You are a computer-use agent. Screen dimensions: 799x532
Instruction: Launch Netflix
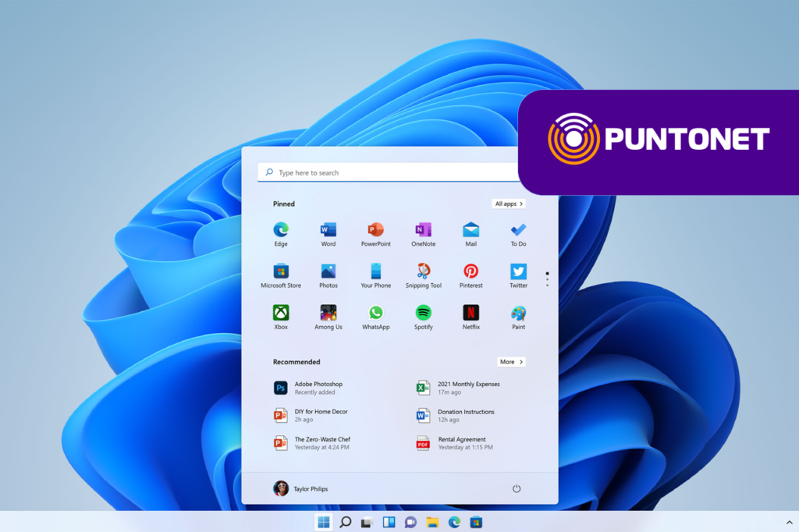[471, 314]
